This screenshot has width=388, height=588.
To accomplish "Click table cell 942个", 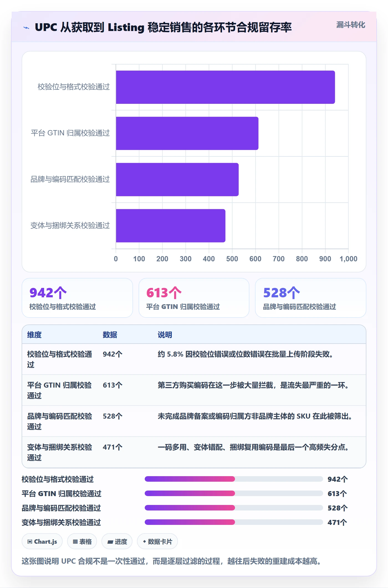I will tap(113, 354).
